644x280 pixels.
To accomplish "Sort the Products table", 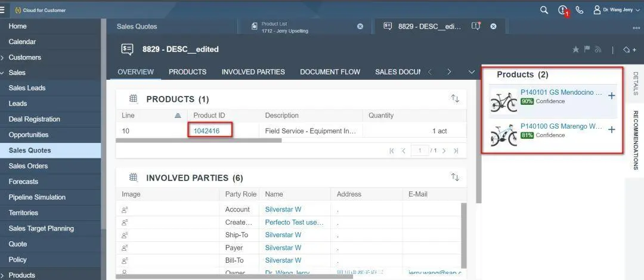I will (455, 98).
